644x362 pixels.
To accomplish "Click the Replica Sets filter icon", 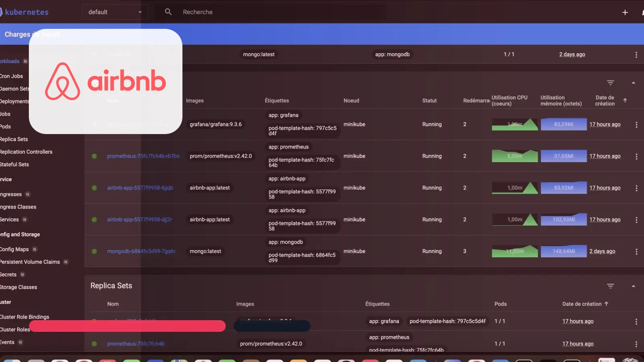I will [x=611, y=286].
